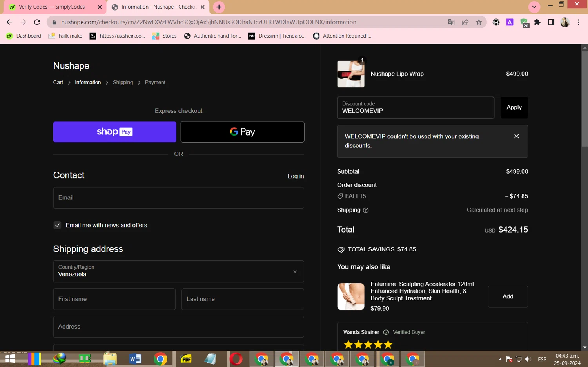Screen dimensions: 588x367
Task: Open the Authentic hand-for... bookmark
Action: (213, 36)
